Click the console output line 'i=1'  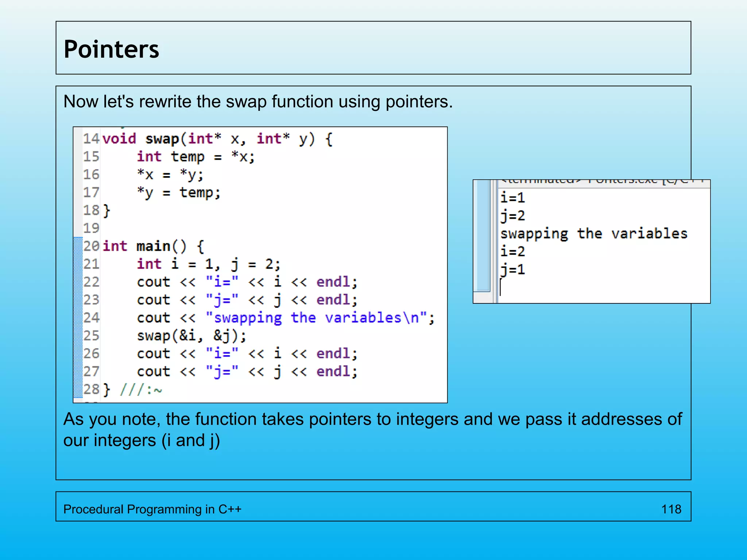(512, 198)
